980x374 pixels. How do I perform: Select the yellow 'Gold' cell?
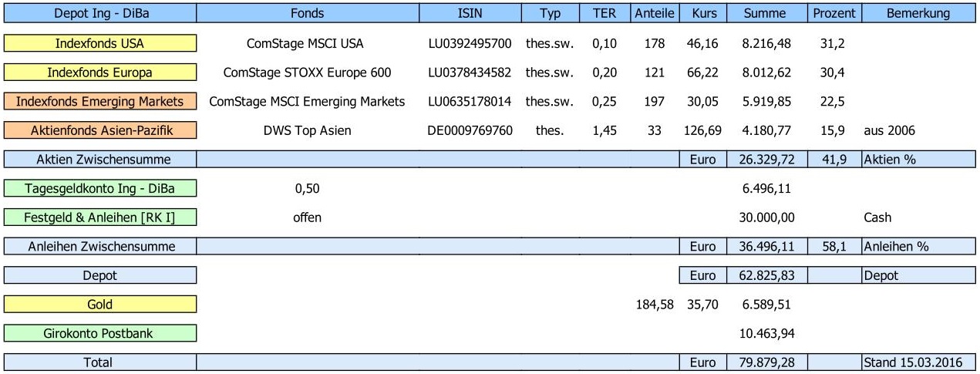100,305
